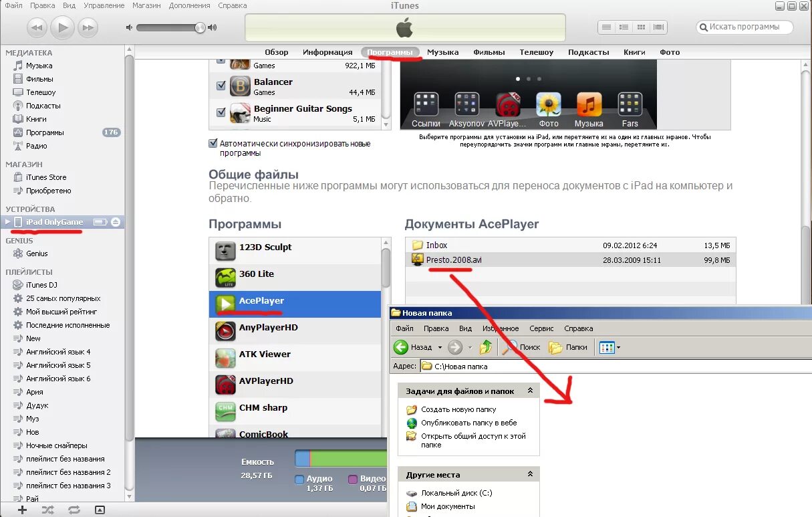Skip to previous track in iTunes
Viewport: 812px width, 517px height.
tap(37, 27)
